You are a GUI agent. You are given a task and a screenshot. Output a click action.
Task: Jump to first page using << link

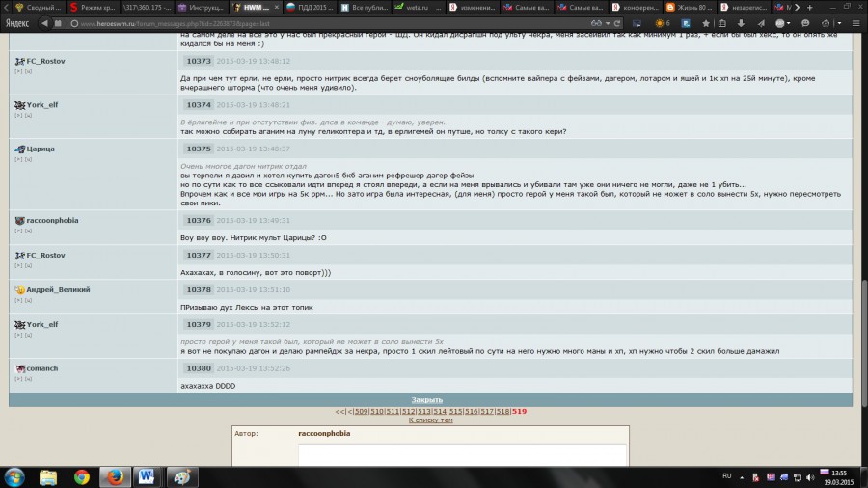pos(339,412)
